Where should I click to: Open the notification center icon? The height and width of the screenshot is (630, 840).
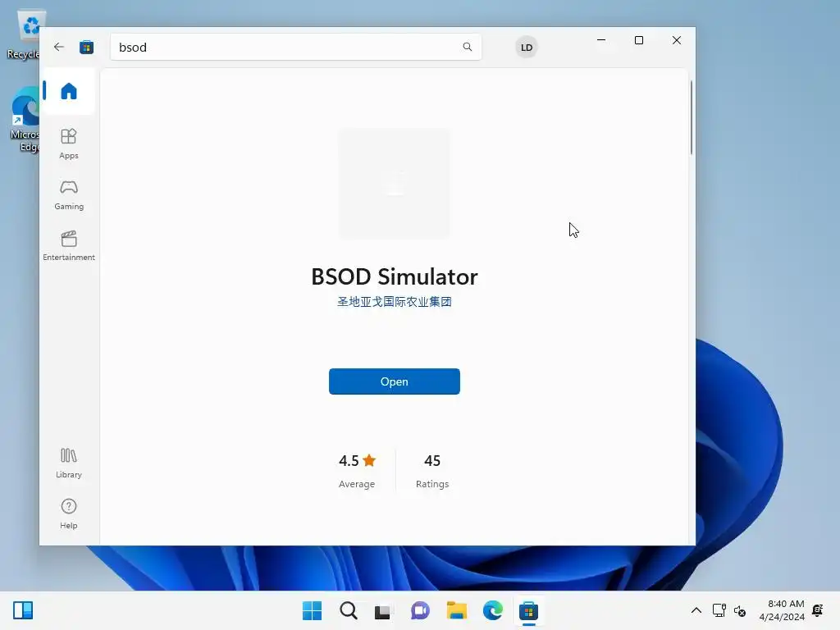818,610
